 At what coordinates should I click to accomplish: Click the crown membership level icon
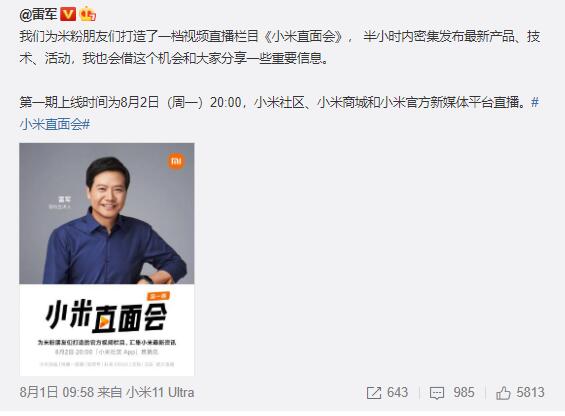click(x=88, y=15)
